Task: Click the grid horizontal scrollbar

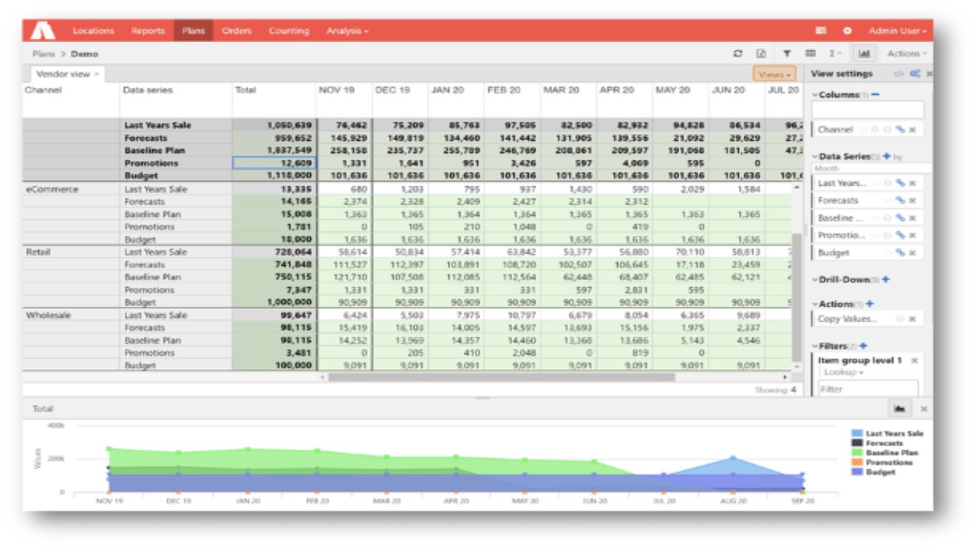Action: pos(501,377)
